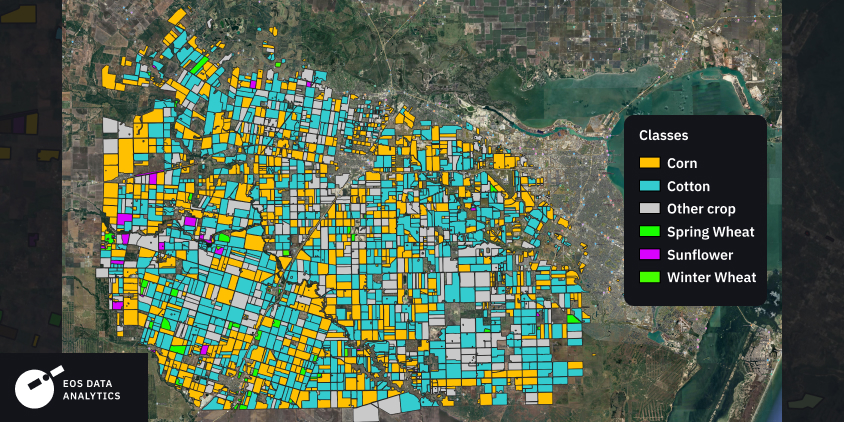
Task: Click the Other crop gray legend swatch
Action: [649, 209]
